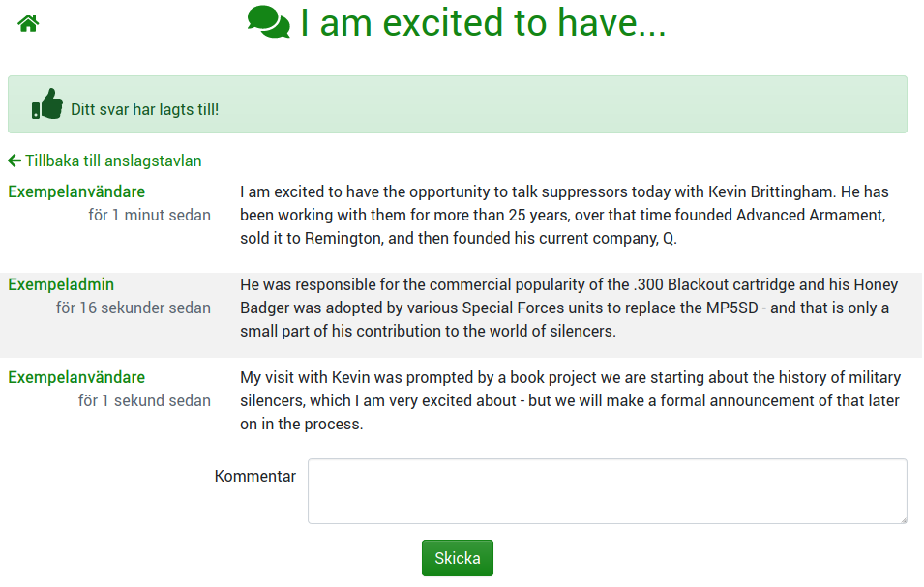Open the Exempeladmin author name
Screen dimensions: 924x587
pyautogui.click(x=61, y=284)
